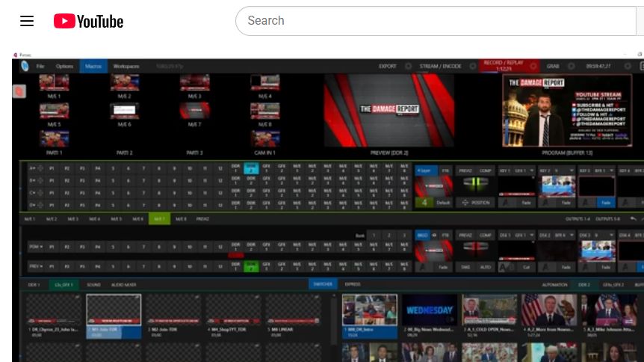Click the YouTube Search field
This screenshot has height=362, width=644.
coord(436,21)
